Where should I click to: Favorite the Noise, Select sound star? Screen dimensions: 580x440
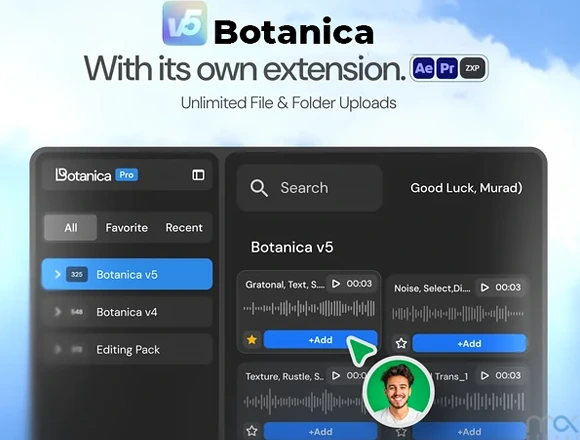[x=401, y=343]
